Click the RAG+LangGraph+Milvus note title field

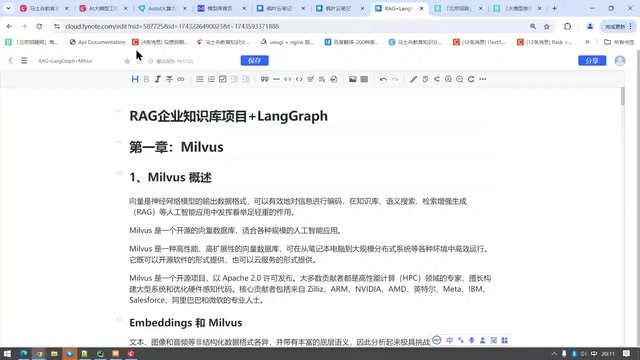pyautogui.click(x=65, y=61)
